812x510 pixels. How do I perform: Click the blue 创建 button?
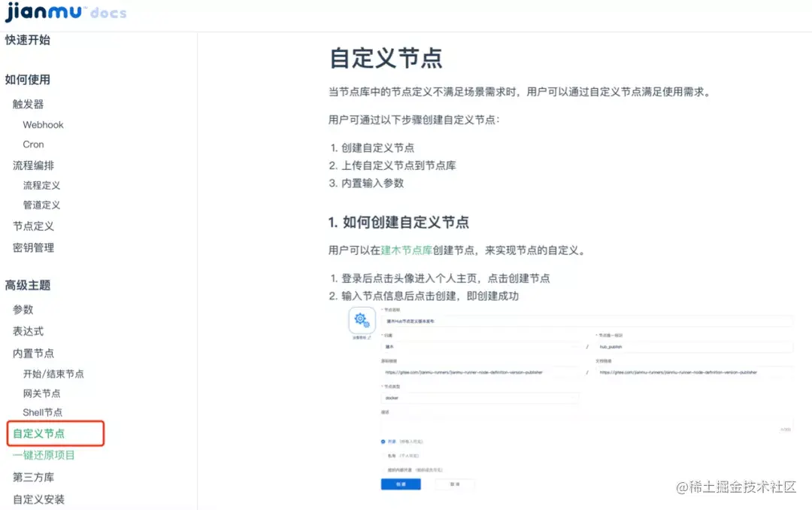tap(401, 484)
